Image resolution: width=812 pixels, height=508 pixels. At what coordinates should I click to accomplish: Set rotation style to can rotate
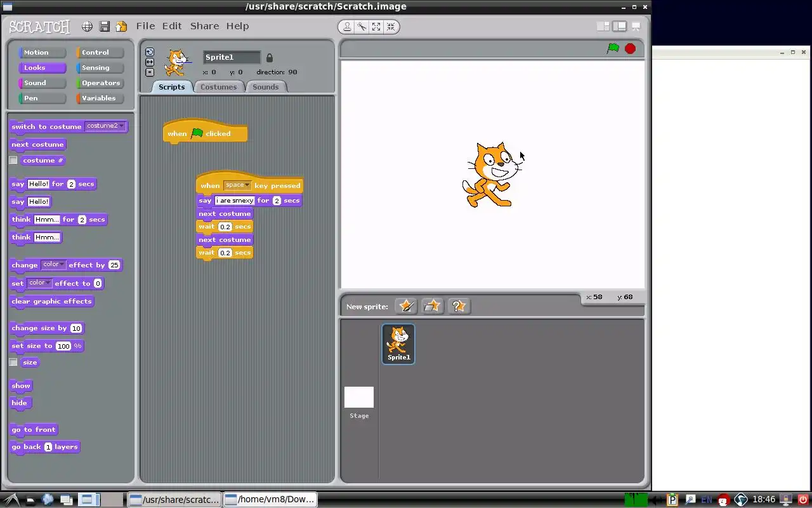150,52
